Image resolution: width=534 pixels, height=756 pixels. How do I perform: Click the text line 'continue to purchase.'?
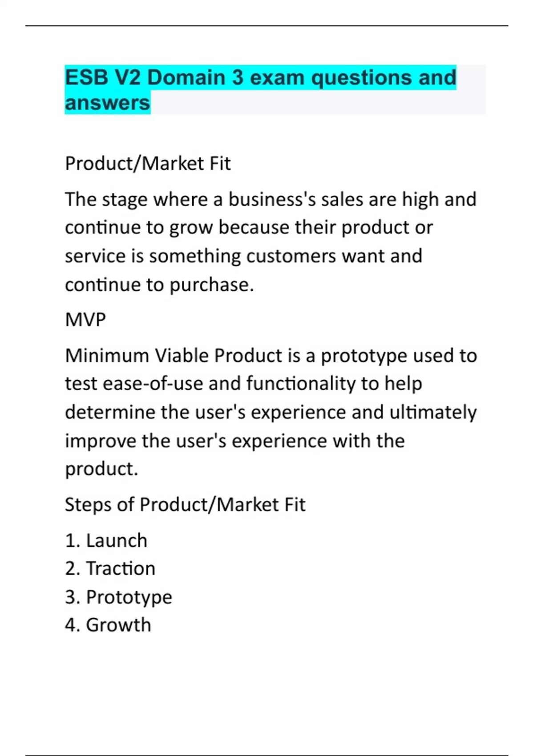coord(159,285)
